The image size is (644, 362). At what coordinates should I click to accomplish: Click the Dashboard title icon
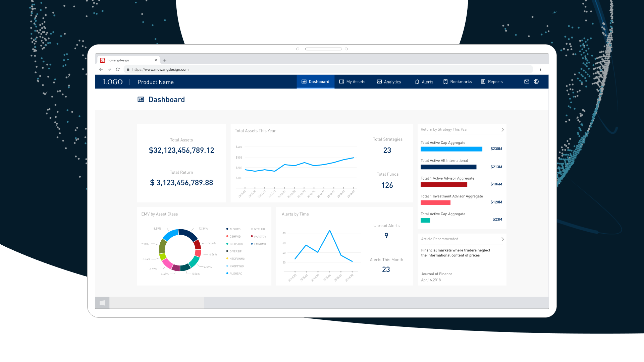click(x=141, y=100)
